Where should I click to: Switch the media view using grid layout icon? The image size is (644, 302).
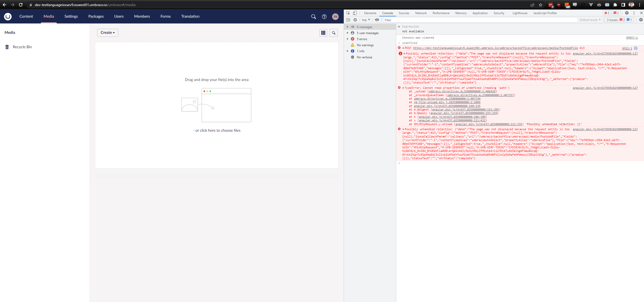coord(323,33)
